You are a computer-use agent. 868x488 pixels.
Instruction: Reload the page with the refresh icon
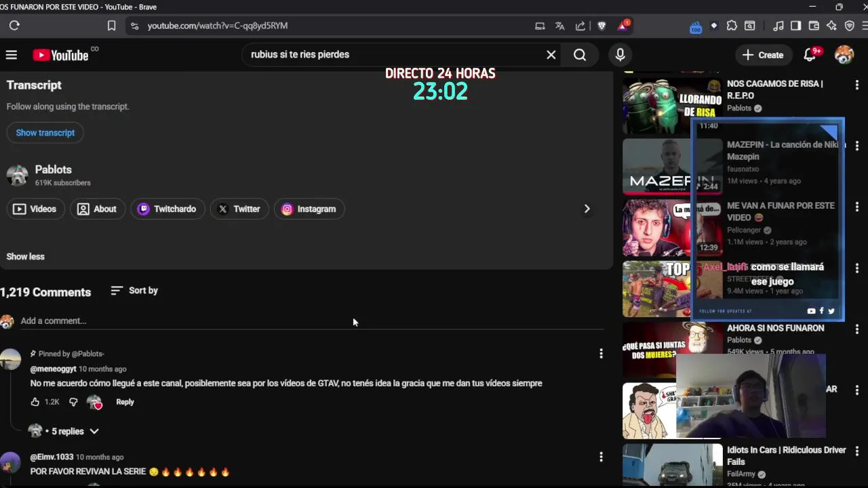pos(14,26)
